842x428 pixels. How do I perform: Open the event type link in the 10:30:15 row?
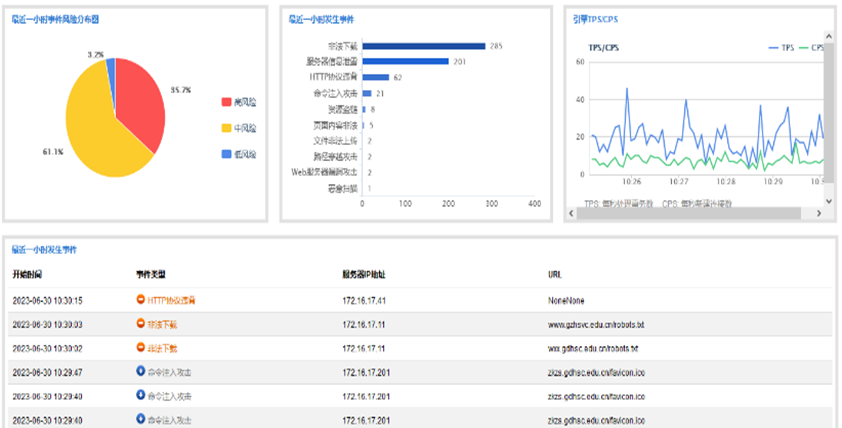[171, 299]
